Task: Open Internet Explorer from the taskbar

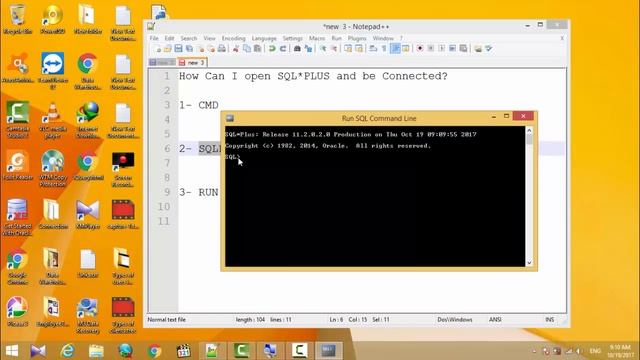Action: coord(67,351)
